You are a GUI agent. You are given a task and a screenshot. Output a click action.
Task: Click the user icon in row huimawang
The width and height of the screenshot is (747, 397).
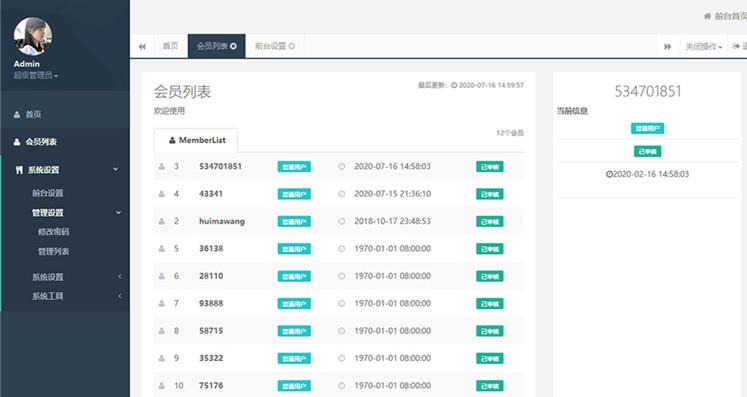[162, 221]
